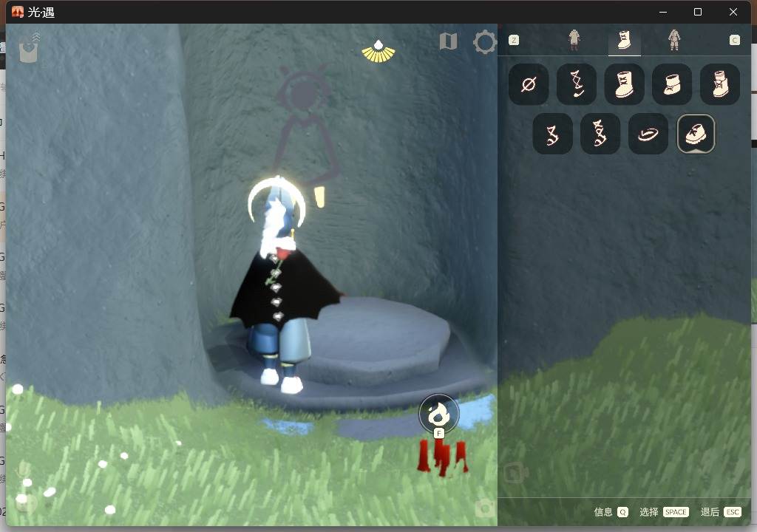The width and height of the screenshot is (757, 532).
Task: Click the 选择 SPACE select button
Action: 664,512
